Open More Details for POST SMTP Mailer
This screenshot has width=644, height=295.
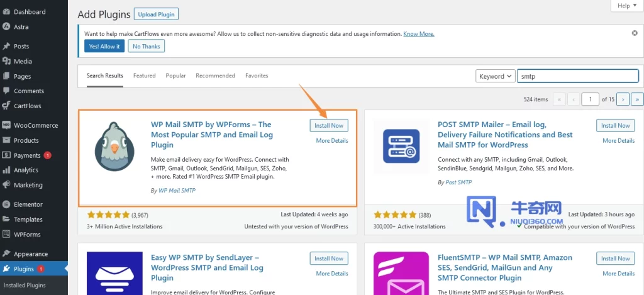[619, 140]
